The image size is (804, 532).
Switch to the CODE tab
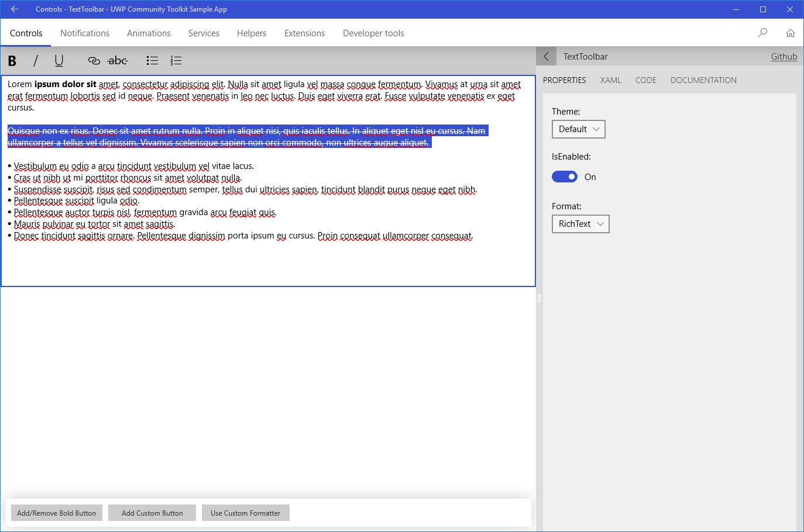[646, 80]
